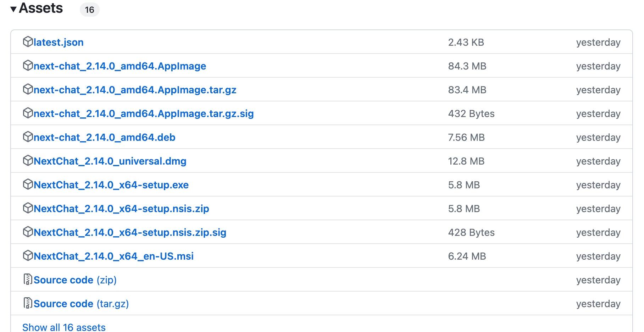The image size is (644, 332).
Task: Download next-chat_2.14.0_amd64.deb package
Action: tap(105, 137)
